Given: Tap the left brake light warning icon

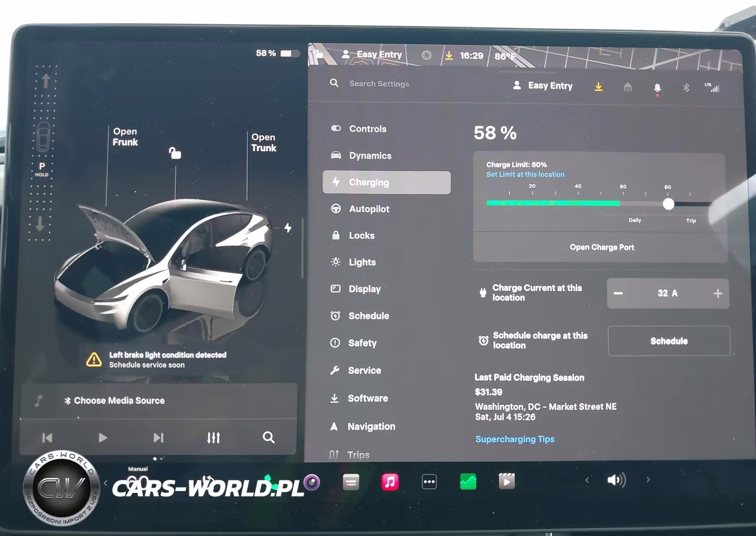Looking at the screenshot, I should point(94,359).
